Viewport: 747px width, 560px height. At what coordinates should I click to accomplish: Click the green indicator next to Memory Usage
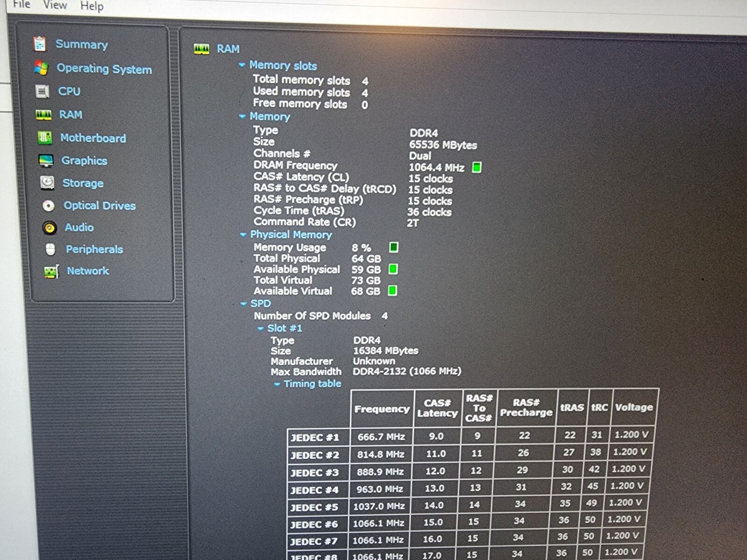pyautogui.click(x=394, y=247)
